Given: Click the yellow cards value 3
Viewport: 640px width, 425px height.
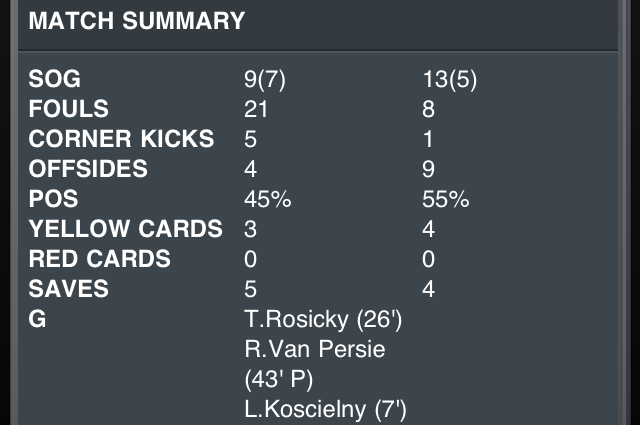Looking at the screenshot, I should tap(250, 229).
